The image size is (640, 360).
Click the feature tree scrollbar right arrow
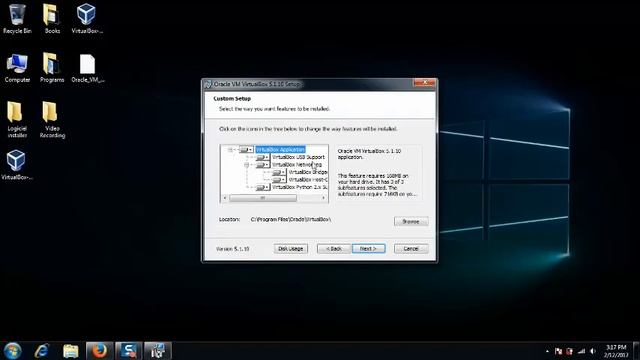(x=324, y=198)
